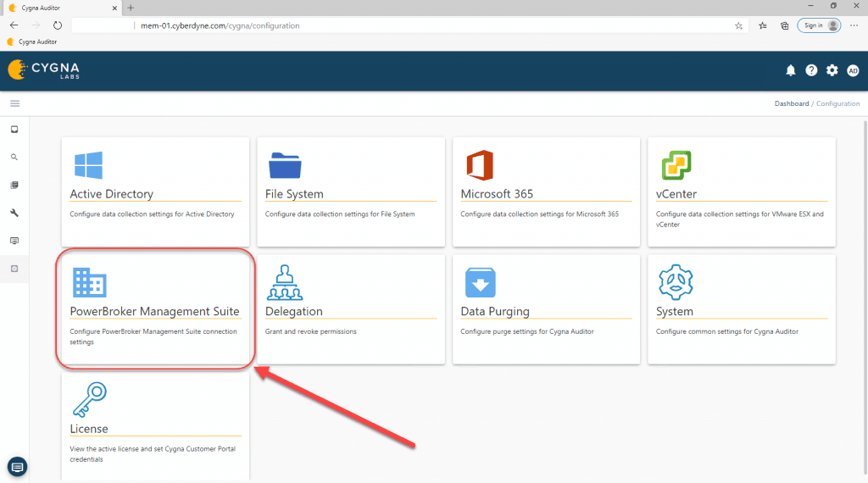This screenshot has height=483, width=868.
Task: Select the Data Purging icon
Action: click(x=480, y=283)
